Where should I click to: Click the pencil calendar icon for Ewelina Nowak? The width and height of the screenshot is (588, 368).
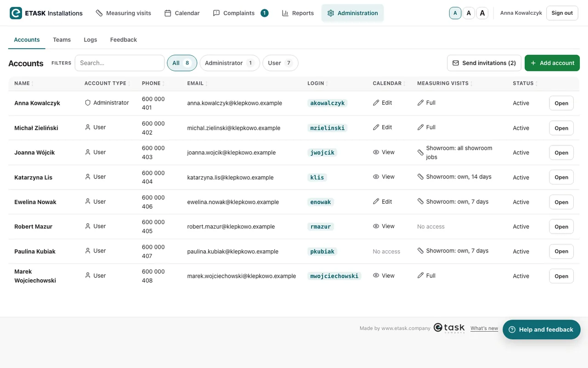click(x=376, y=201)
